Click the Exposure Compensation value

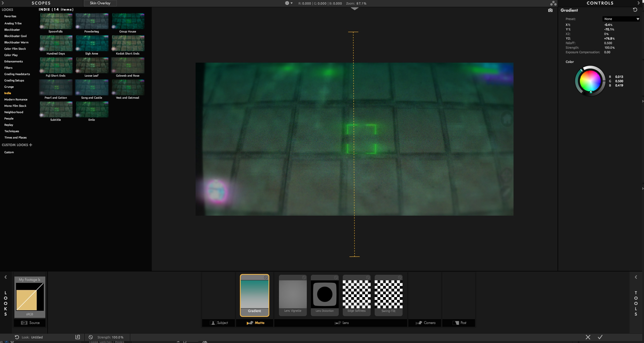[607, 52]
